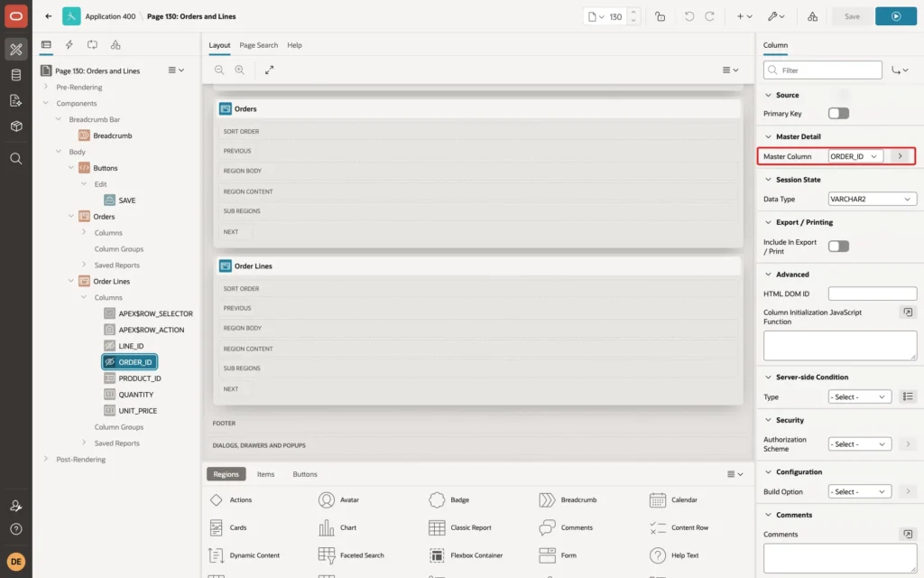The width and height of the screenshot is (924, 578).
Task: Switch to Rendering tree tab icon
Action: tap(46, 45)
